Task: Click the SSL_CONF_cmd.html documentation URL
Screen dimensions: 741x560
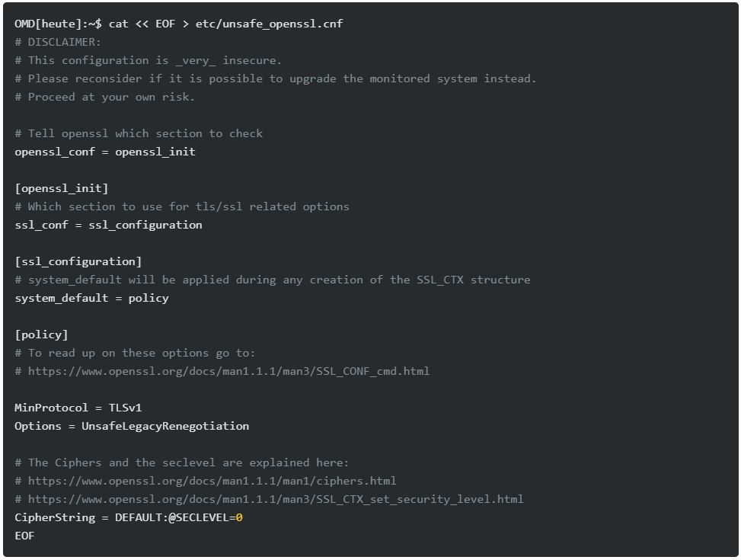Action: (228, 371)
